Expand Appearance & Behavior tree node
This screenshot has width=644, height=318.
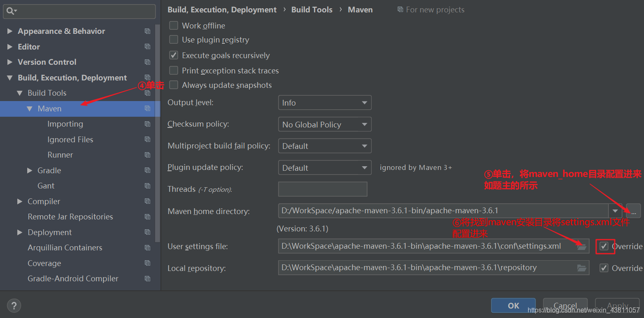(x=10, y=31)
